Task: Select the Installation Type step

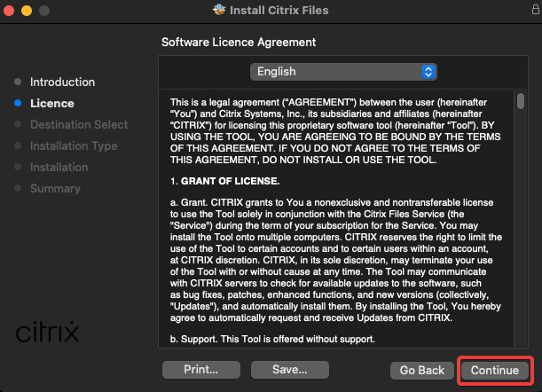Action: point(74,145)
